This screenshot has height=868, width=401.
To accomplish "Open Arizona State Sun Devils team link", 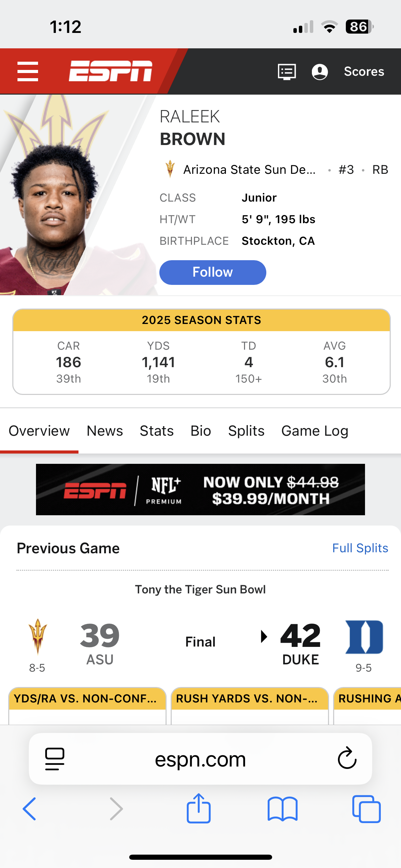I will pos(249,170).
